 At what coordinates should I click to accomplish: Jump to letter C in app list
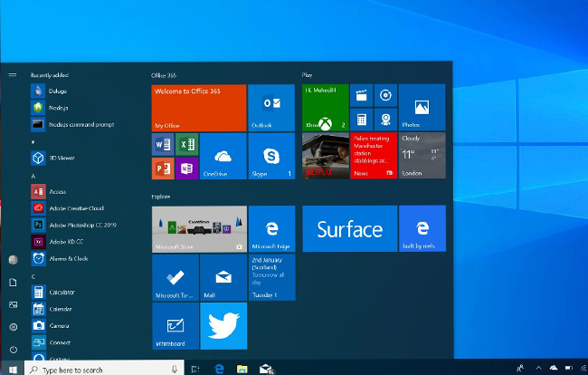[x=33, y=276]
